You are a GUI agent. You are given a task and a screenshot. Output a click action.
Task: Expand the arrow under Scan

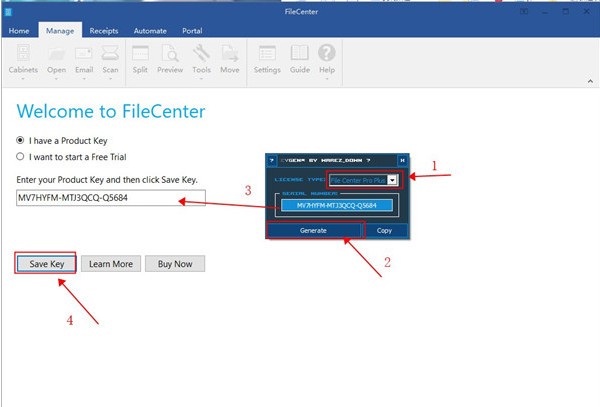(x=110, y=79)
